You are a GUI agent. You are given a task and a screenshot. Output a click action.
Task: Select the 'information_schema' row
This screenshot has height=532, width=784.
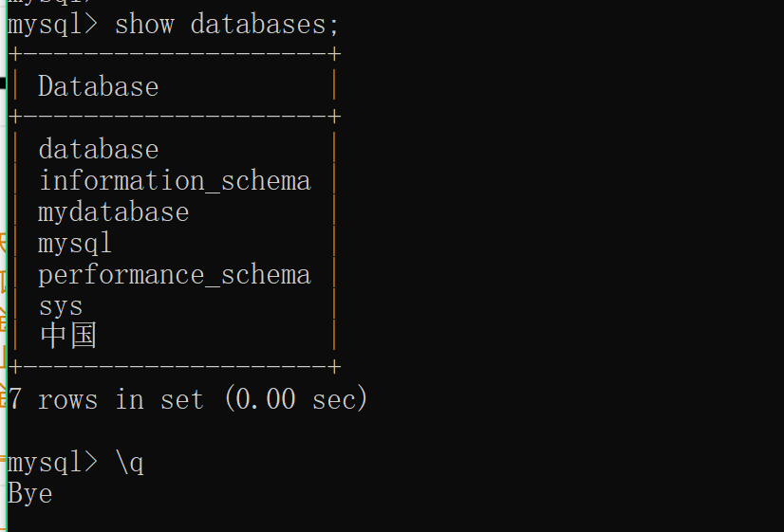point(175,181)
